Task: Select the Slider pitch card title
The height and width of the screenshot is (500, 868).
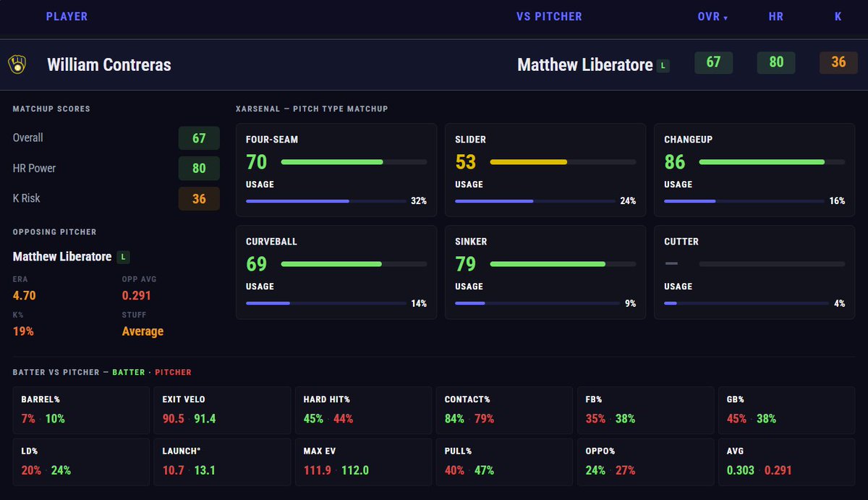Action: [470, 140]
